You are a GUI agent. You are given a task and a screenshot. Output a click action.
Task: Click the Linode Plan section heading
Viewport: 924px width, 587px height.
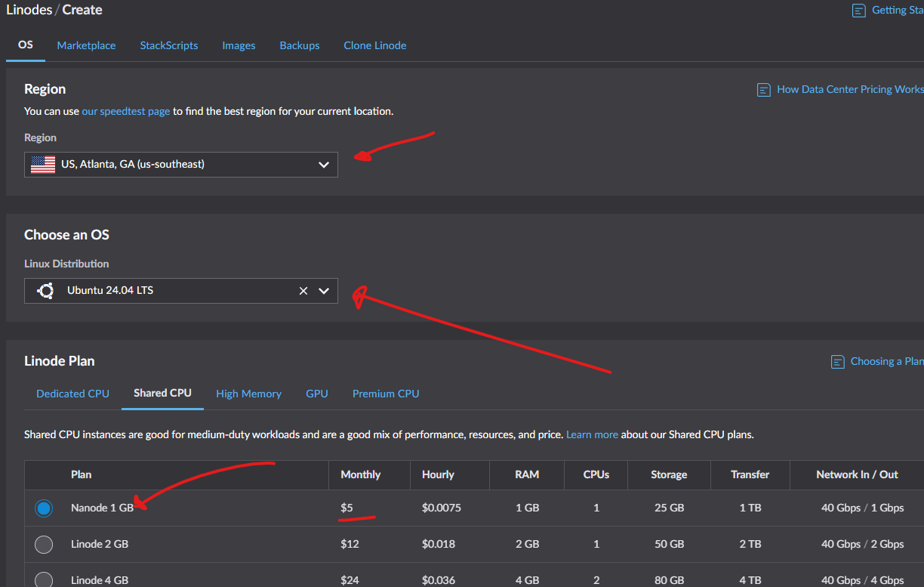[x=60, y=361]
